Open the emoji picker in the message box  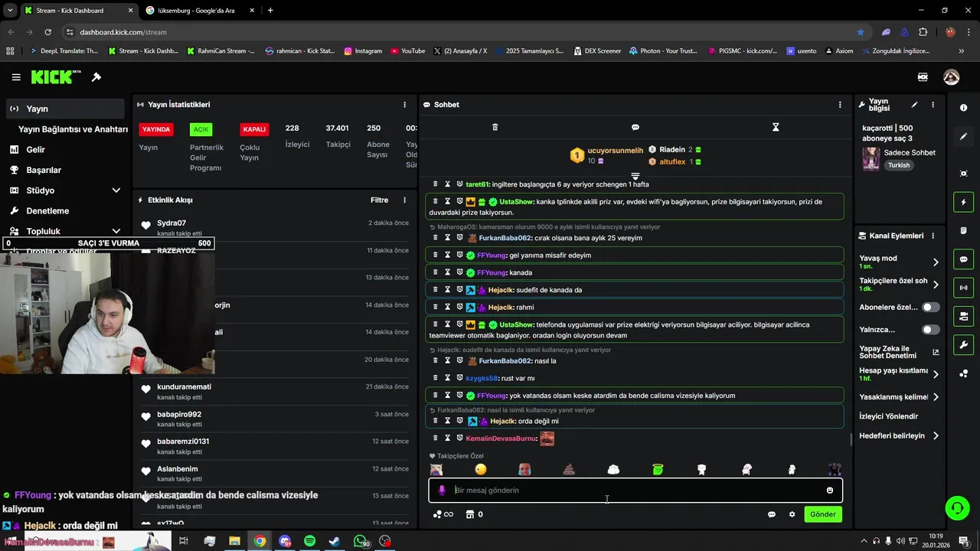click(830, 491)
